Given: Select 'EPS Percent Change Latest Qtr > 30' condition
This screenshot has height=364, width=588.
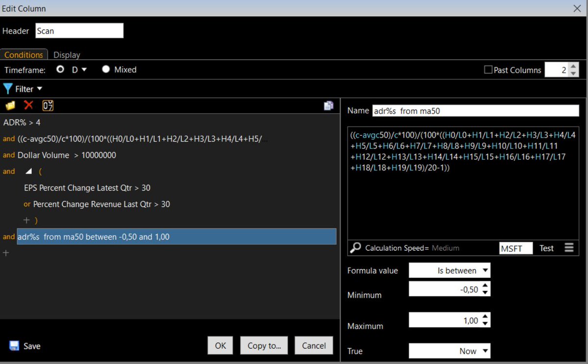Looking at the screenshot, I should click(87, 188).
